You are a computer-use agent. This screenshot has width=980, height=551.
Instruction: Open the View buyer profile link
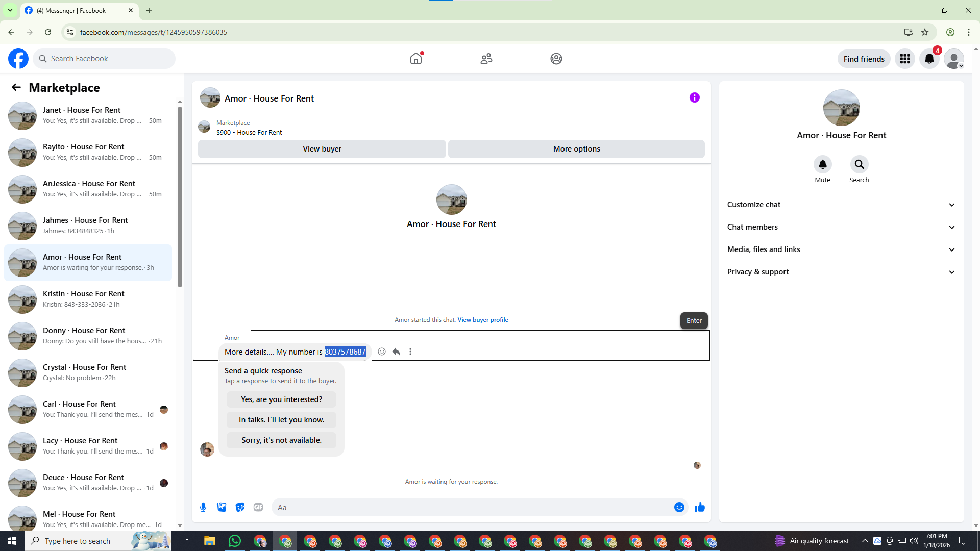(482, 320)
